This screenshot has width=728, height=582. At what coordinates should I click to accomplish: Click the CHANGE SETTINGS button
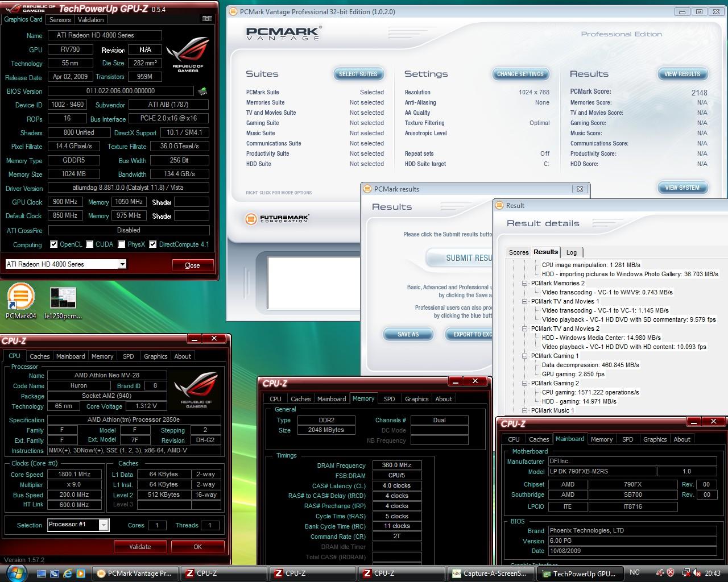(520, 74)
